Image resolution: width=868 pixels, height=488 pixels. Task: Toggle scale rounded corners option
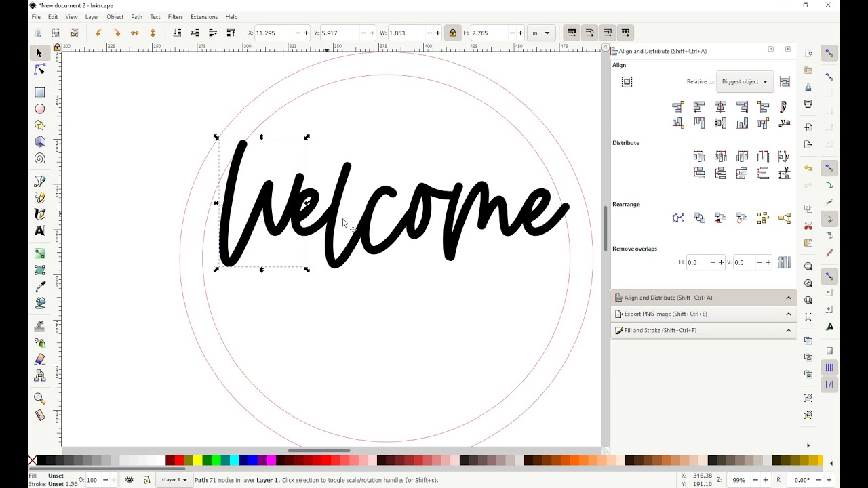[x=590, y=33]
